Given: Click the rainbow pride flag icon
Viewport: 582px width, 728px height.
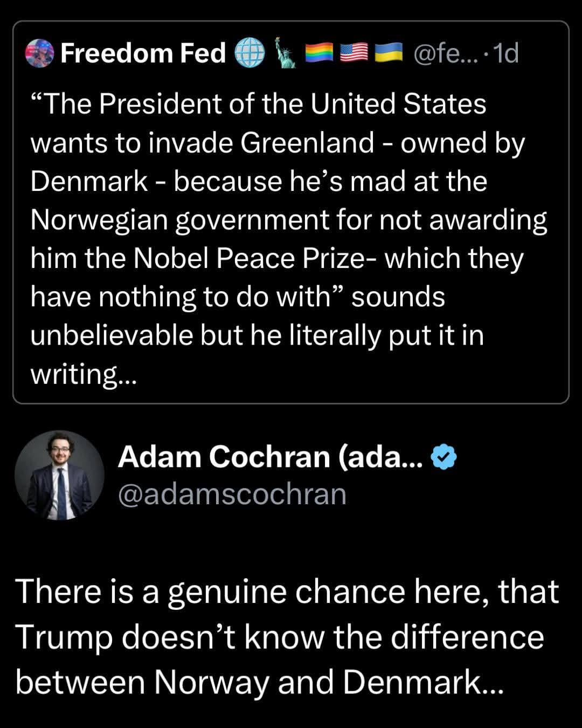Looking at the screenshot, I should pos(320,53).
